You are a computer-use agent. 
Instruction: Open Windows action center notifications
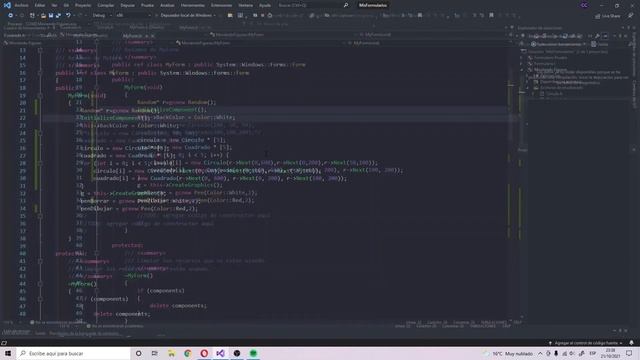(629, 353)
